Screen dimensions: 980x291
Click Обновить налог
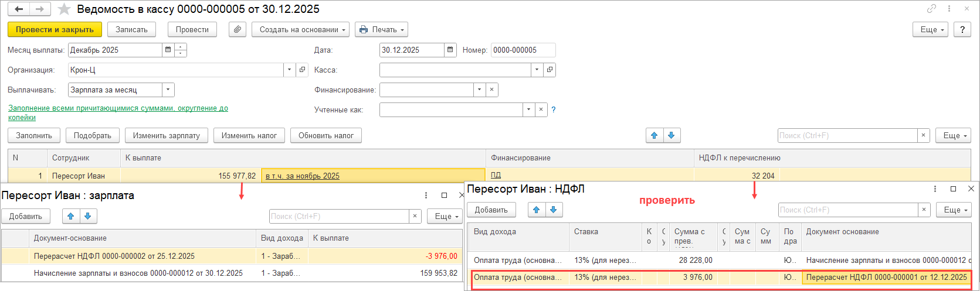coord(326,135)
